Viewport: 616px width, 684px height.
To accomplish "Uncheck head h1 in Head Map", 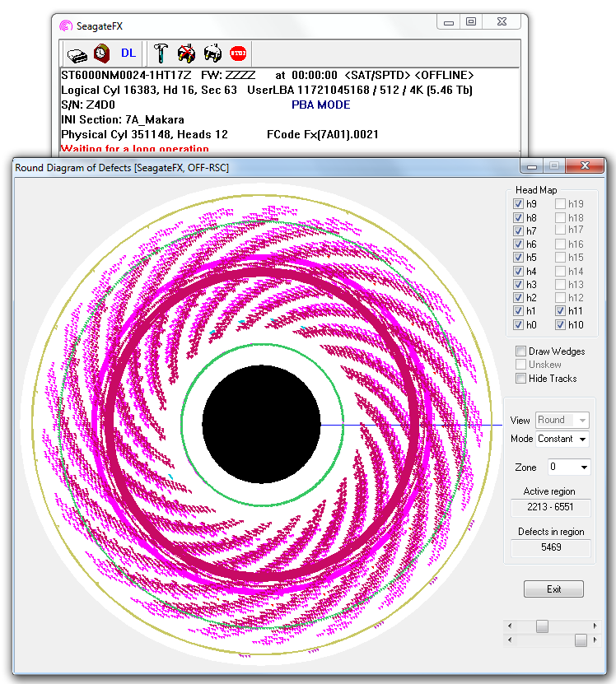I will click(518, 311).
